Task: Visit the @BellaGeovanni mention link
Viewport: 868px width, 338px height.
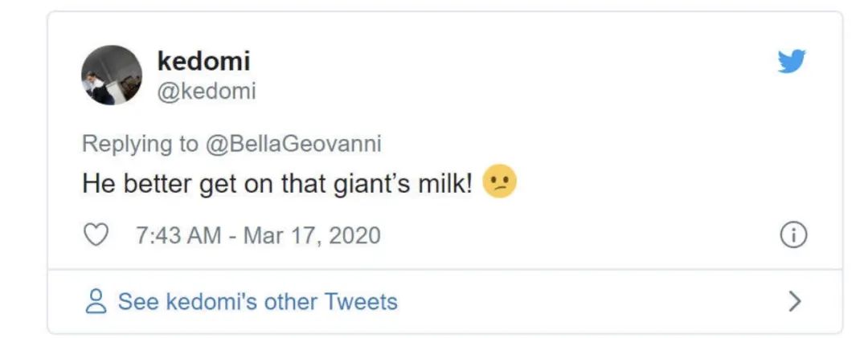Action: coord(293,144)
